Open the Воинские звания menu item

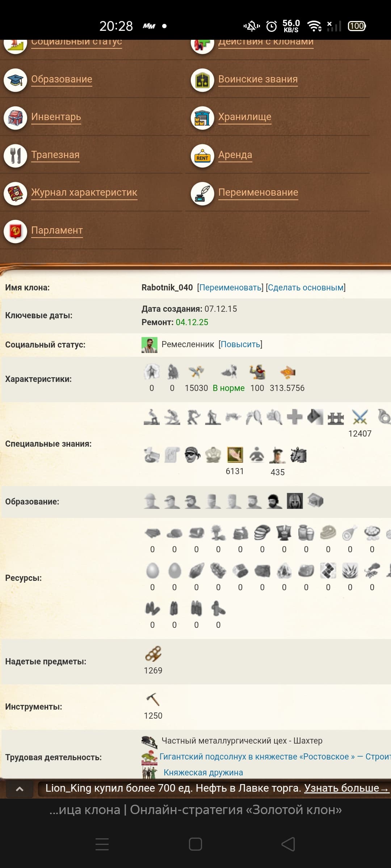point(258,79)
